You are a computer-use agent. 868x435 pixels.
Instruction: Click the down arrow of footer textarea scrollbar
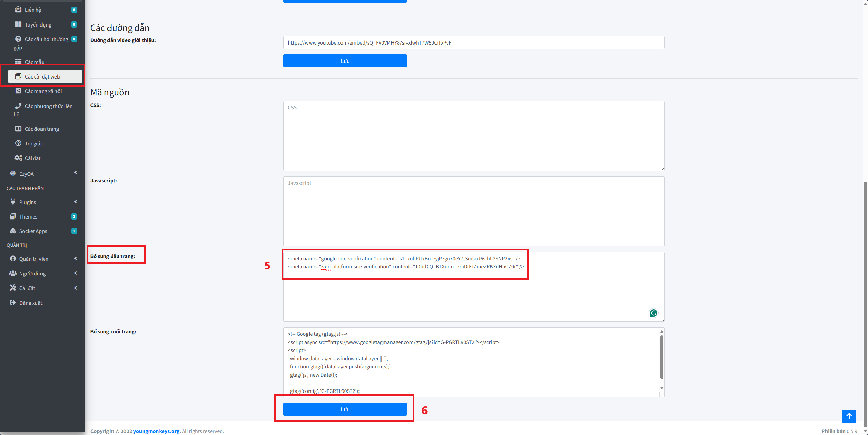[x=661, y=388]
